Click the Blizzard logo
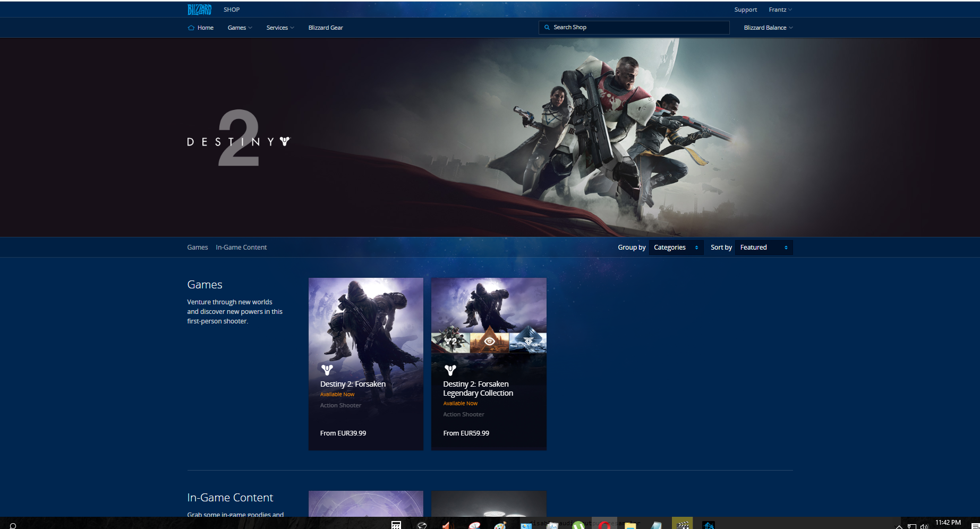The height and width of the screenshot is (529, 980). (199, 10)
